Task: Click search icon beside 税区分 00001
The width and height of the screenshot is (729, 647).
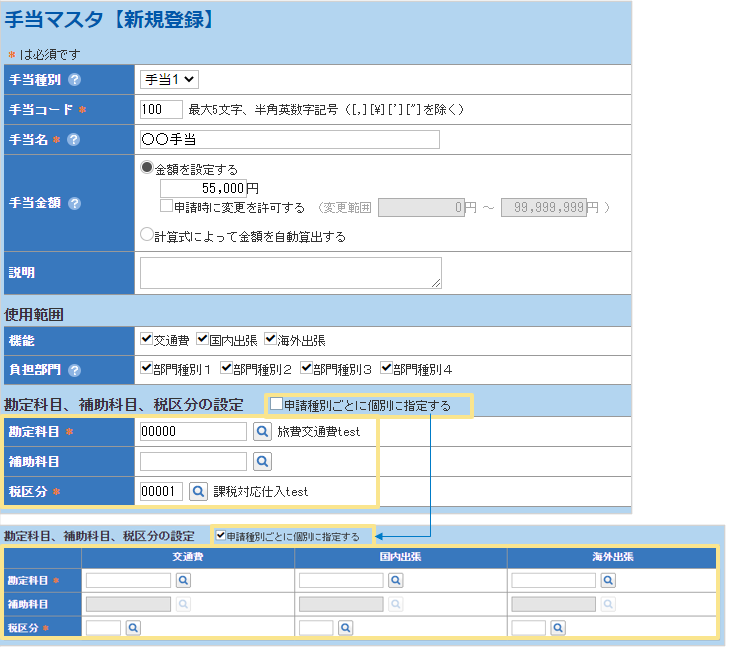Action: pos(198,492)
